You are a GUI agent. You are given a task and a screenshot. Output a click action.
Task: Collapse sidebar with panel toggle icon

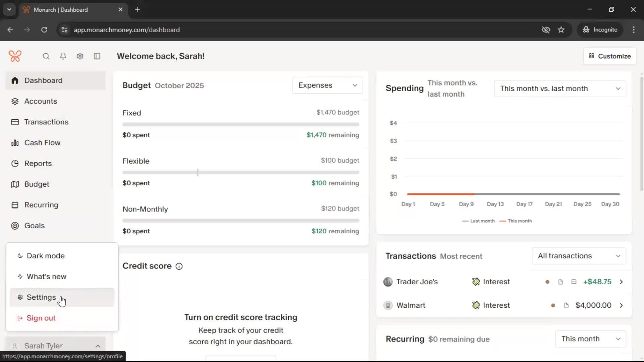point(97,56)
